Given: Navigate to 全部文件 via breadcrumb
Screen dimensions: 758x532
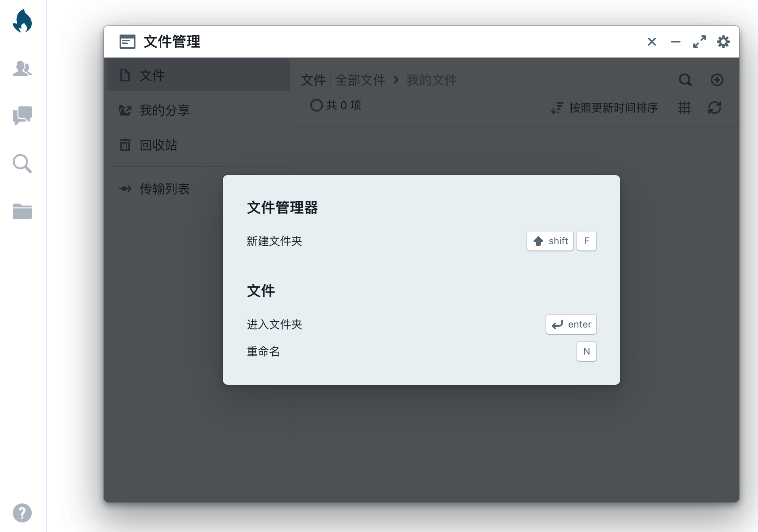Looking at the screenshot, I should point(360,80).
